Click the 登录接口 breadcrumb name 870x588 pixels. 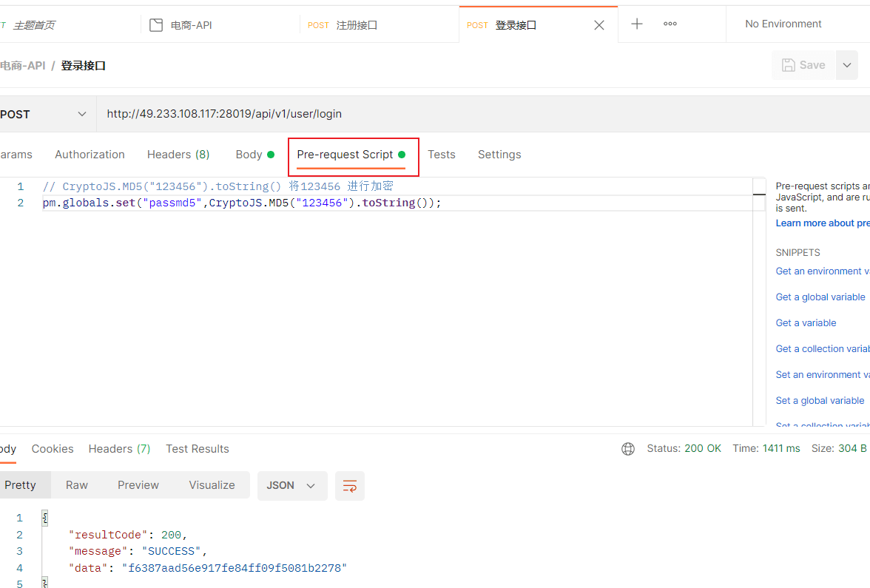(83, 65)
